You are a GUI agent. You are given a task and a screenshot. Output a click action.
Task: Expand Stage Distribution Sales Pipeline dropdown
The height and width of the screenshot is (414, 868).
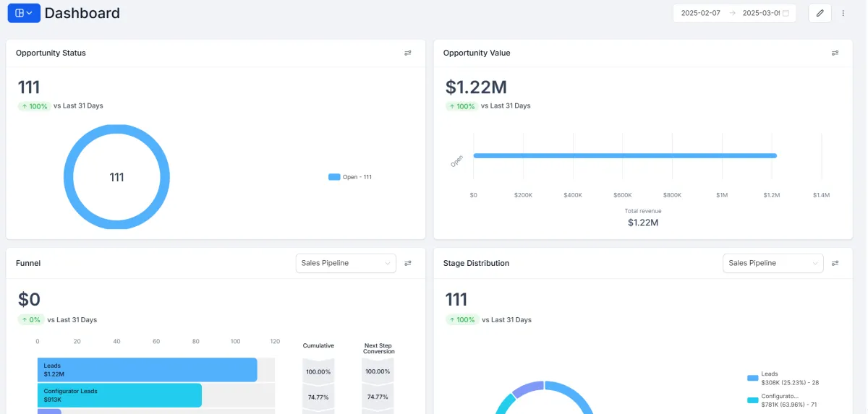773,263
